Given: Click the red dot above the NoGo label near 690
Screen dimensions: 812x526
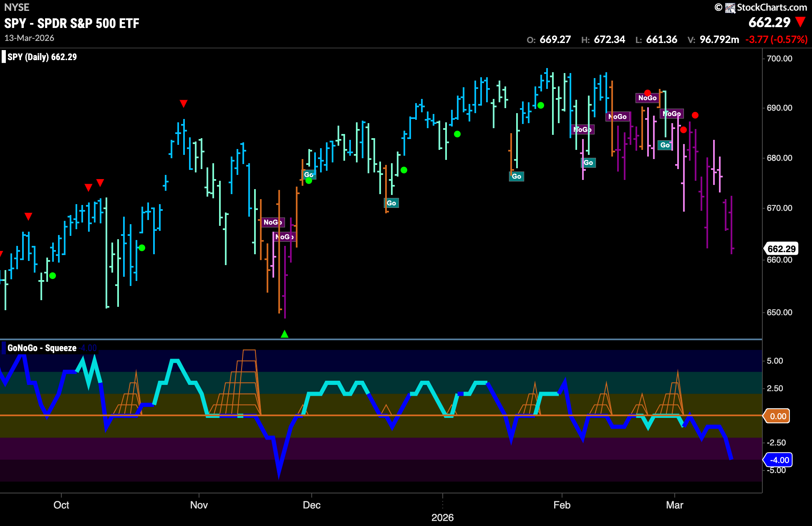Looking at the screenshot, I should (648, 93).
